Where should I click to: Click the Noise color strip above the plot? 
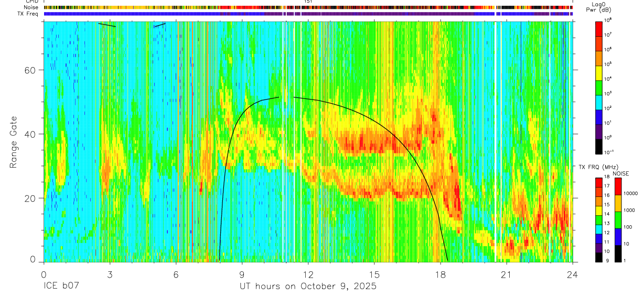308,8
